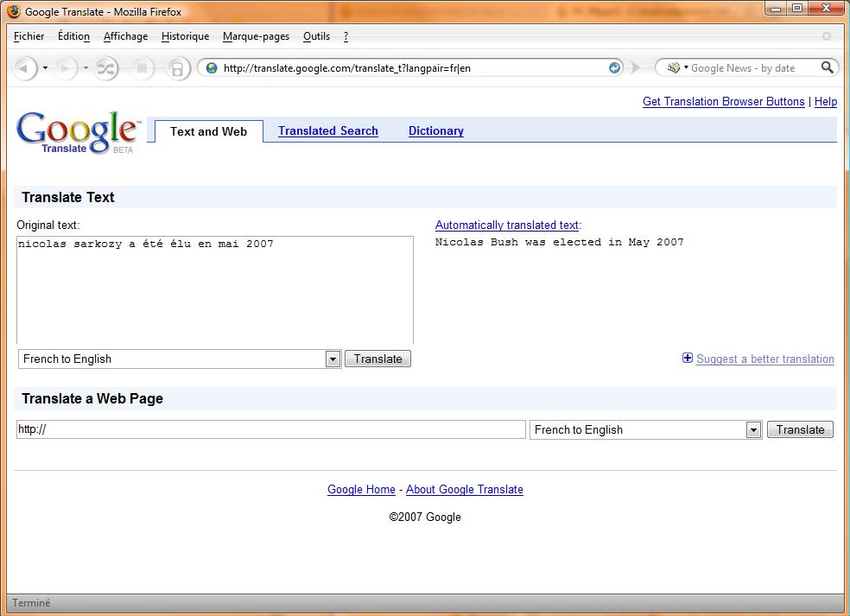850x616 pixels.
Task: Click Suggest a better translation link
Action: (764, 359)
